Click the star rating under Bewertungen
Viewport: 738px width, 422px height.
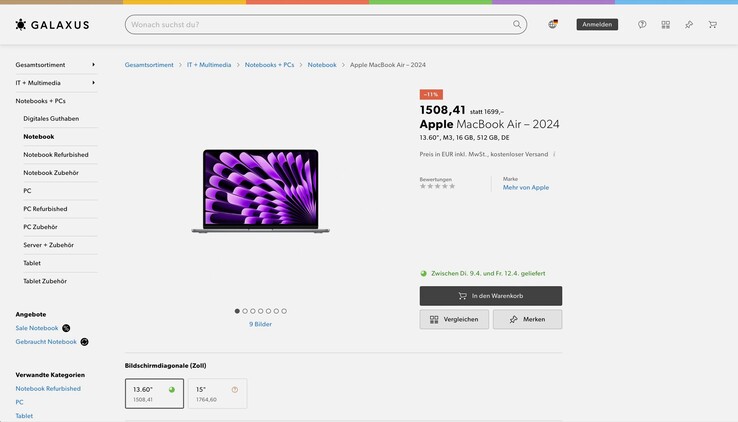click(x=437, y=186)
